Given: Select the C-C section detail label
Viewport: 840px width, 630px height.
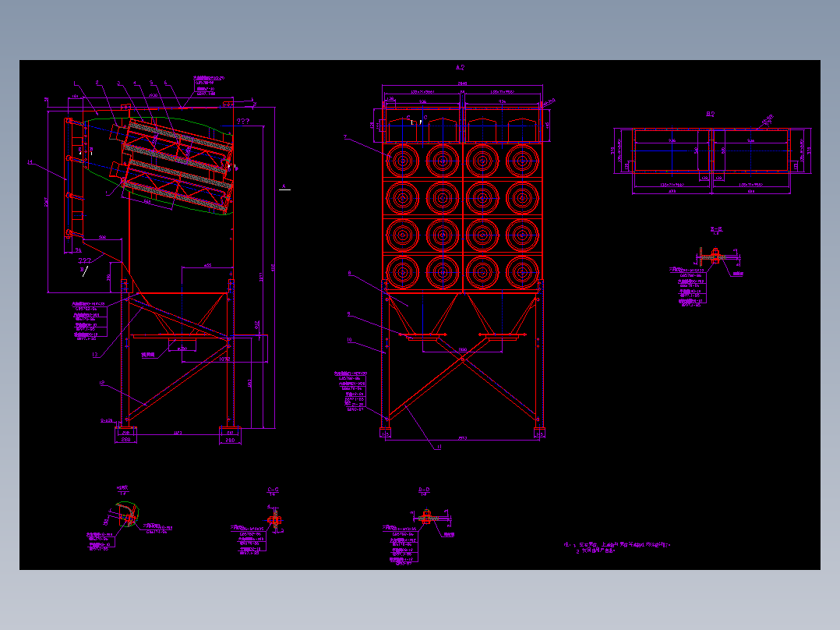Looking at the screenshot, I should pos(273,490).
